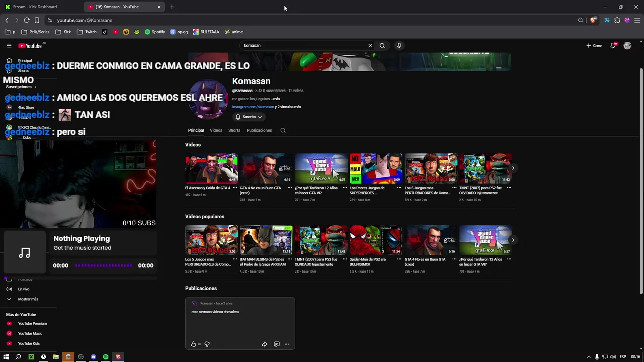The image size is (644, 362).
Task: Open the Pelis/Series bookmark folder
Action: coord(35,32)
